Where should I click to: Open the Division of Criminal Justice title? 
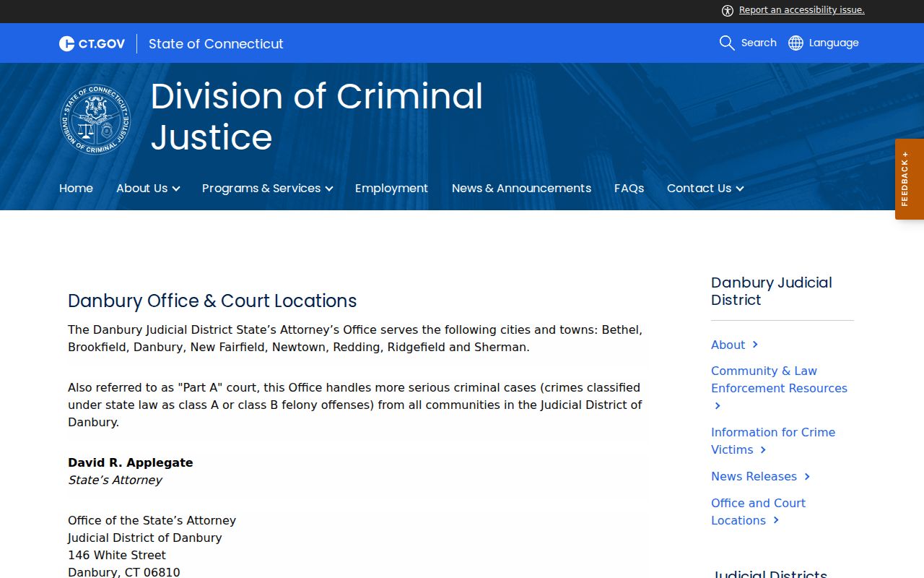pos(316,116)
